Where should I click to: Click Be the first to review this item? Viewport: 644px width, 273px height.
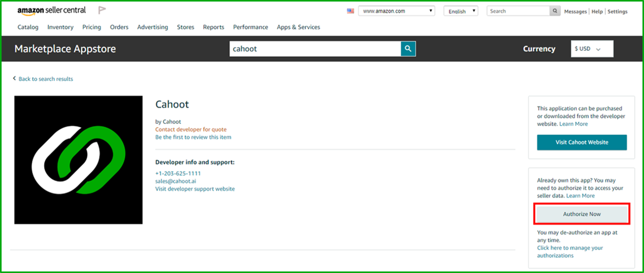(193, 137)
